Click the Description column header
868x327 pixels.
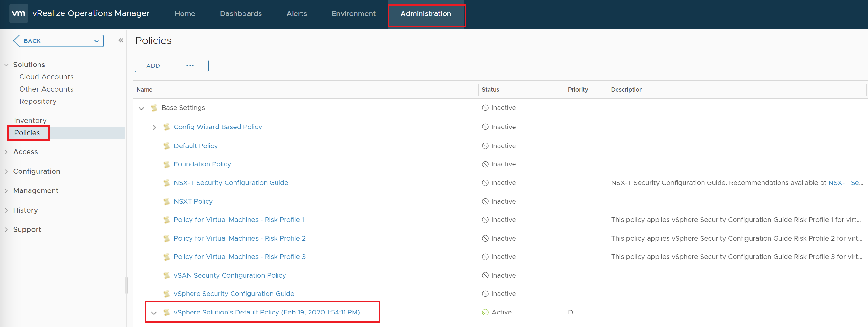tap(627, 89)
